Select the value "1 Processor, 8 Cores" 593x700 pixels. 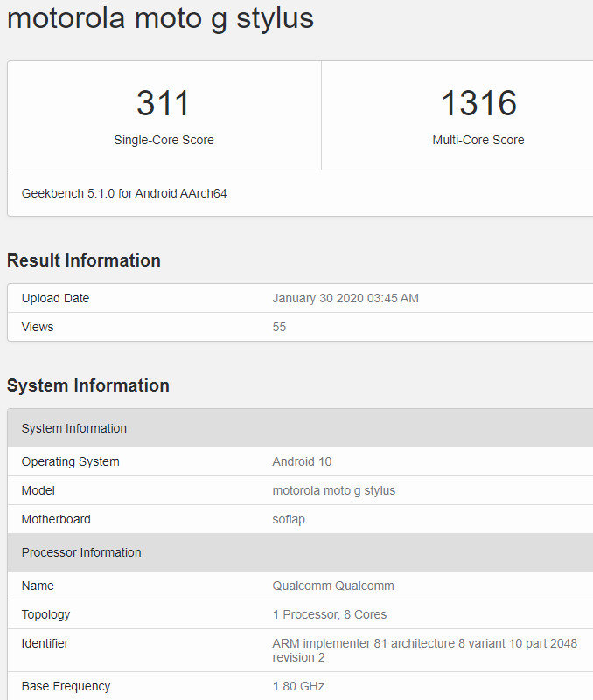click(330, 614)
